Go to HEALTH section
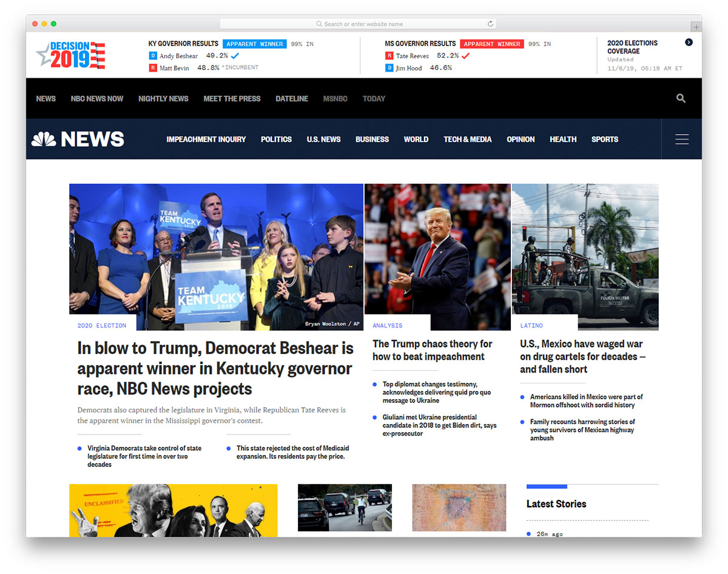 coord(563,139)
